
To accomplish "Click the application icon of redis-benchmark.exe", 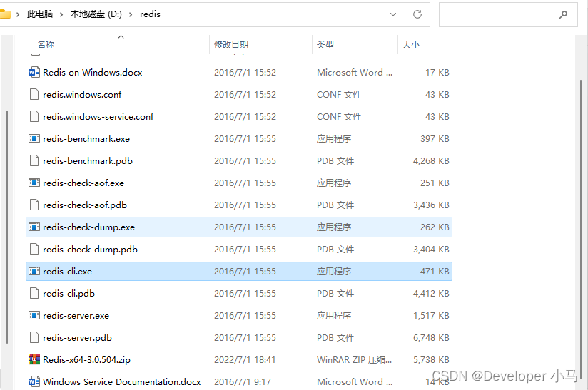I will click(34, 138).
